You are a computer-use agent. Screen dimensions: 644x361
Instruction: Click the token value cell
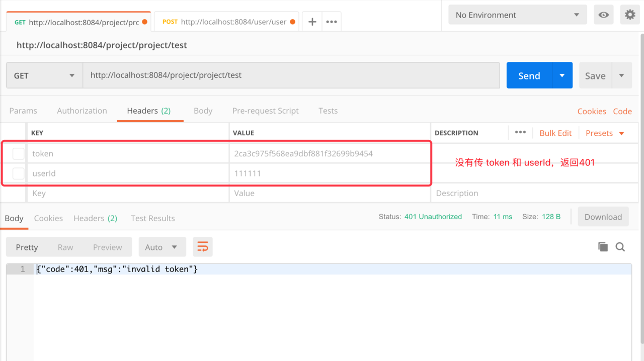coord(330,153)
